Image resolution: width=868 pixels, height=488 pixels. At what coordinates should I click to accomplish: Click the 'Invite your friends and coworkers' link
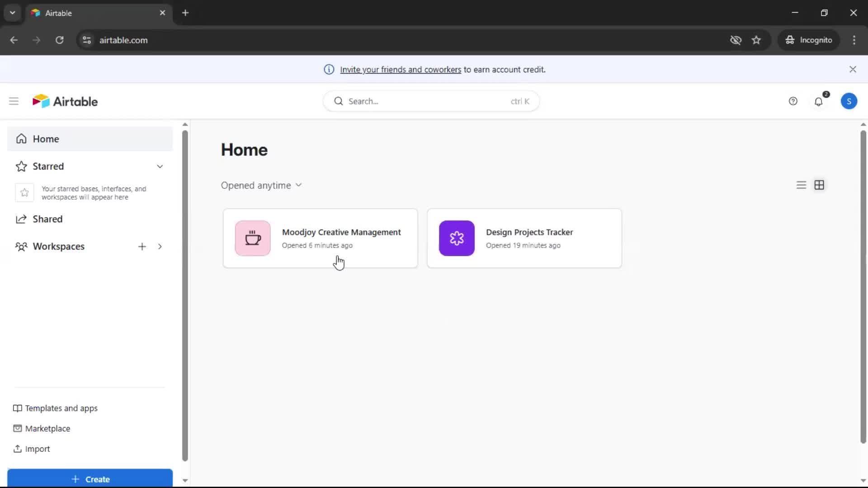point(400,70)
